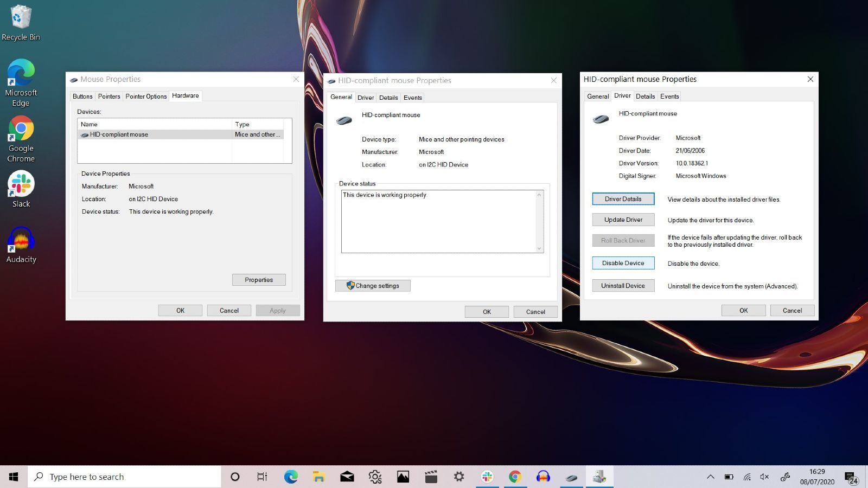Open Movies & TV from the taskbar
The image size is (868, 488).
pyautogui.click(x=431, y=477)
